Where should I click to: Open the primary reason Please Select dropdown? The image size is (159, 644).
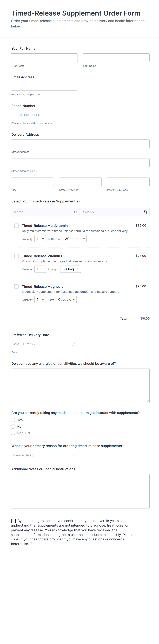coord(44,455)
